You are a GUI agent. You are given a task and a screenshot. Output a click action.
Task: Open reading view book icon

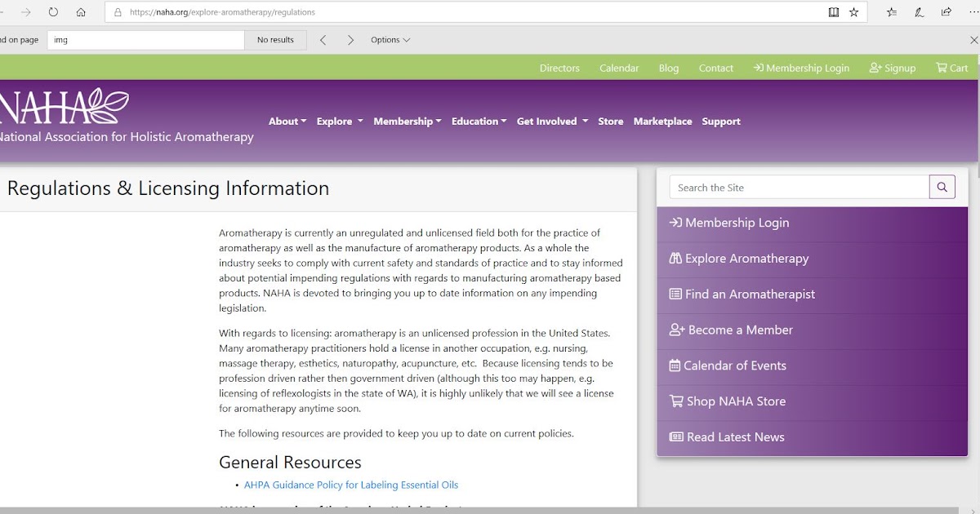tap(833, 12)
